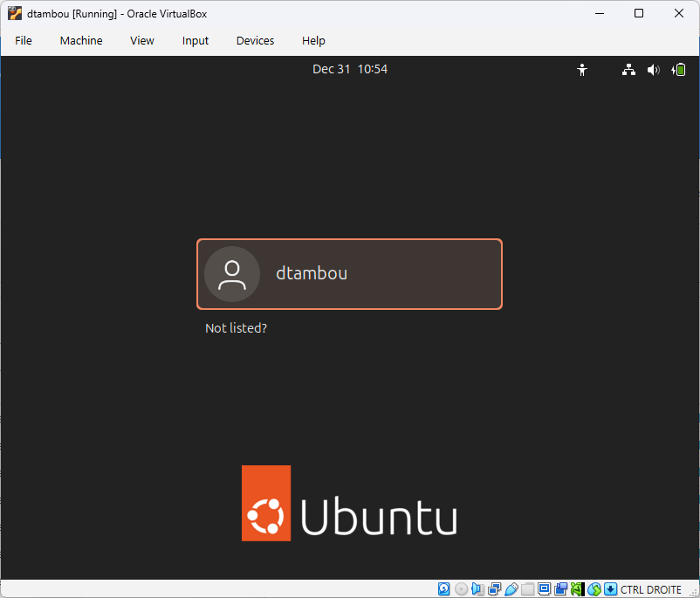Click the shared folders status icon
This screenshot has width=700, height=598.
[528, 589]
